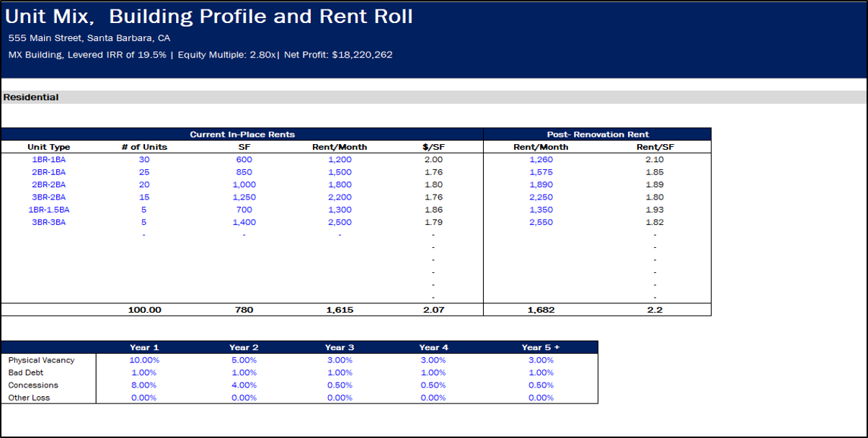Click Year 2 Physical Vacancy 5.00% cell

(x=244, y=360)
